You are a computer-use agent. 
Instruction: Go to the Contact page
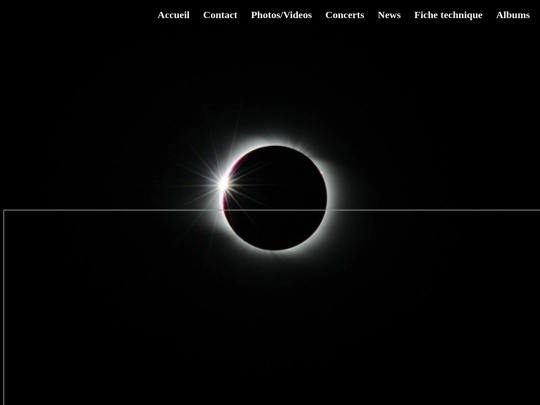pyautogui.click(x=220, y=15)
